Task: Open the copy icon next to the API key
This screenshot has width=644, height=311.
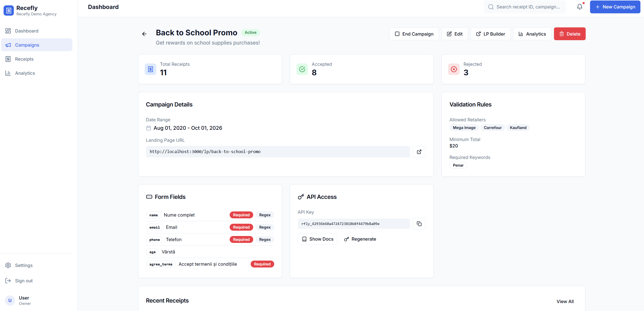Action: point(419,223)
